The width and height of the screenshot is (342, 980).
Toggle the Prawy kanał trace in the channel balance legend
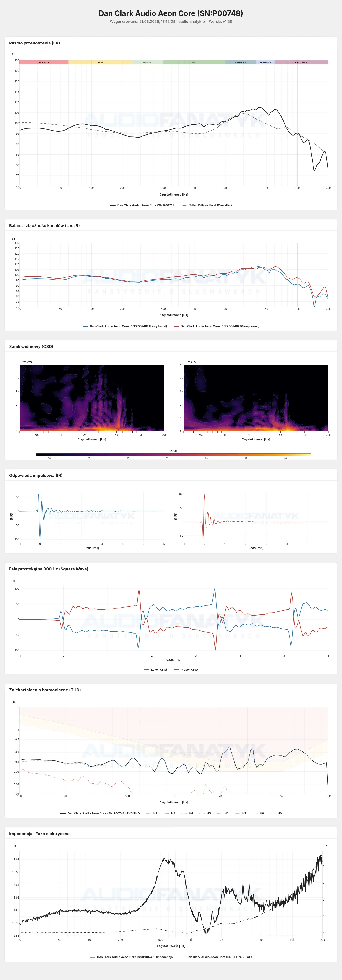click(216, 326)
